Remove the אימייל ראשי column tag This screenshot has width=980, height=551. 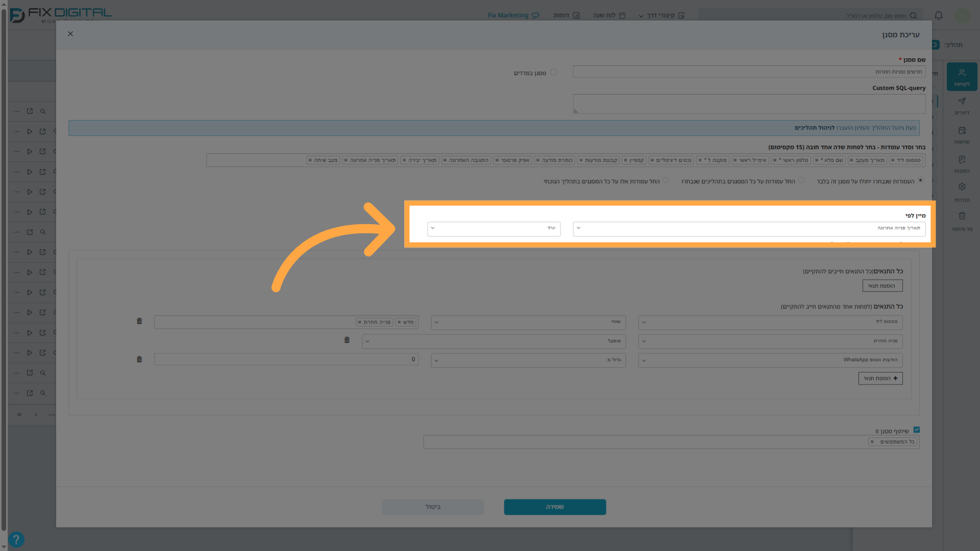[x=735, y=160]
